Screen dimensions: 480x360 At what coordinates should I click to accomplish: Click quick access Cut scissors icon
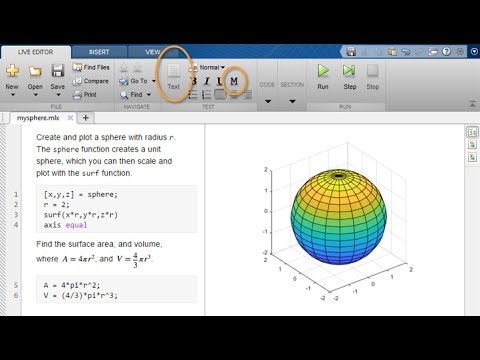coord(365,52)
